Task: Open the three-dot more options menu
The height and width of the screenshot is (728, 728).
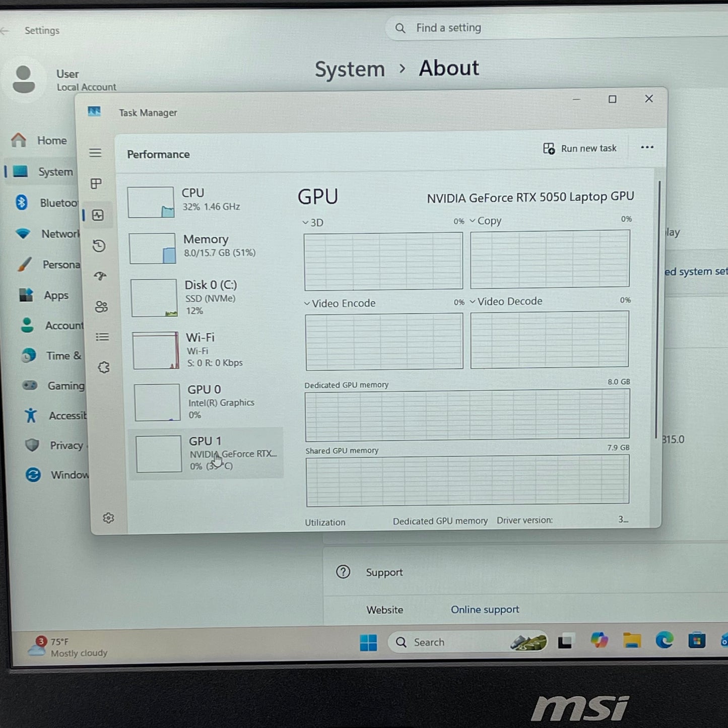Action: (x=647, y=147)
